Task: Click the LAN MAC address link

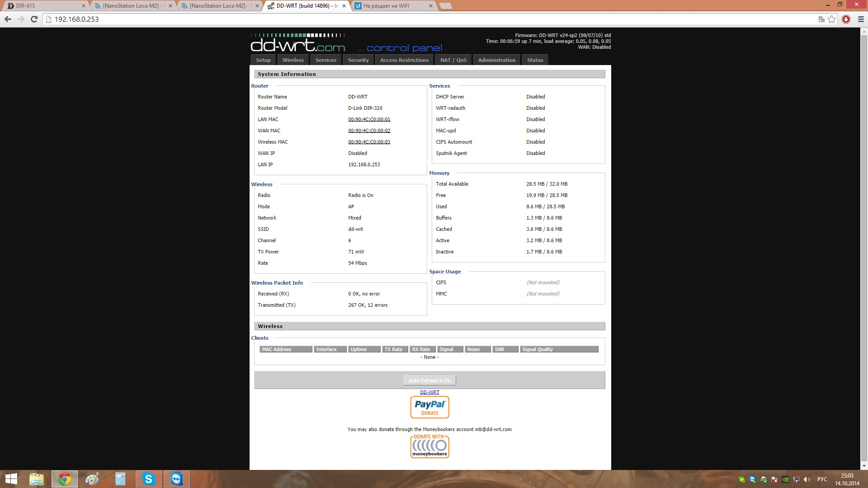Action: pos(369,119)
